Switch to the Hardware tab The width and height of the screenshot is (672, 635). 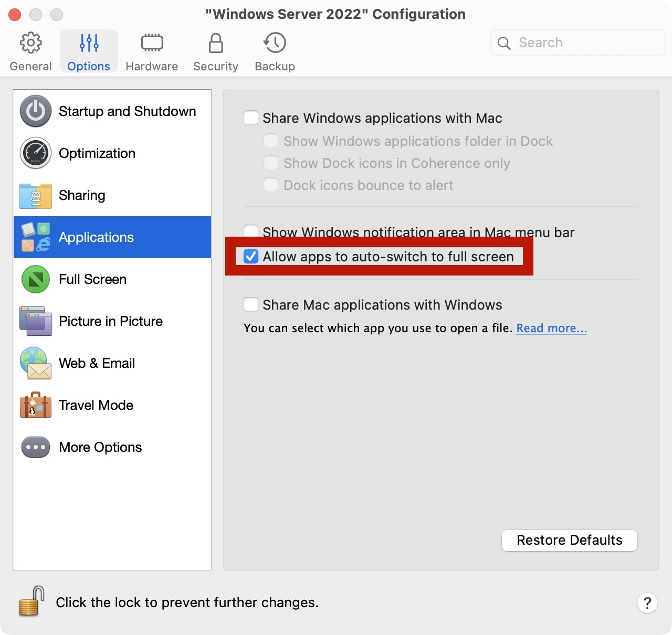point(152,51)
